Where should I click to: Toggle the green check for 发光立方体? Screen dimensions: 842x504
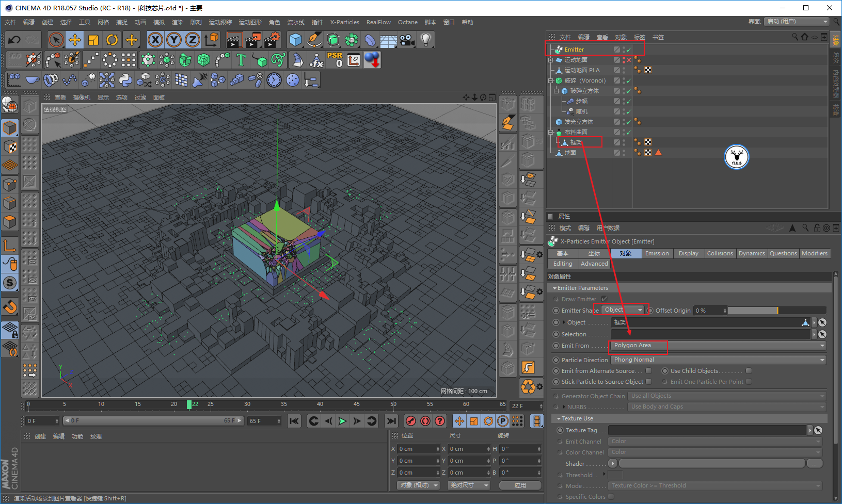[x=629, y=122]
